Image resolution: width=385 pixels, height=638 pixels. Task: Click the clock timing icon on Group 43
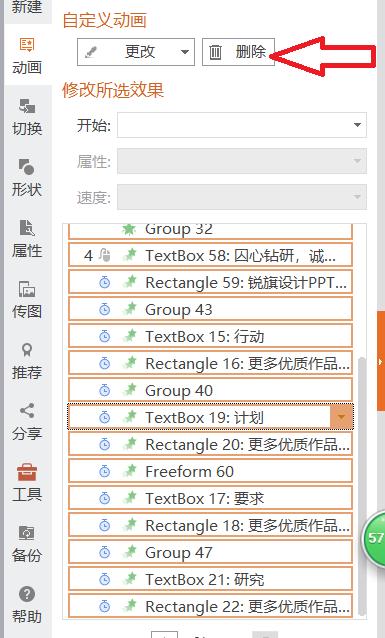click(x=105, y=310)
